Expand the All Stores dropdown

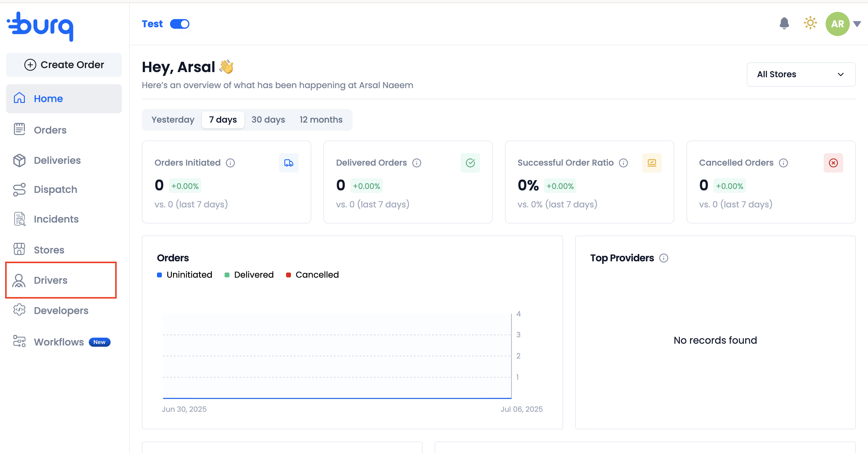[x=801, y=74]
